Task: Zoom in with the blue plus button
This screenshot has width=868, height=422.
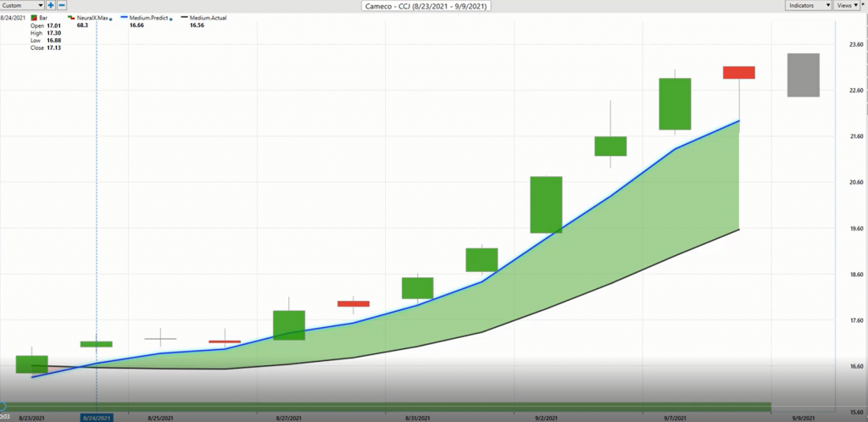Action: click(51, 5)
